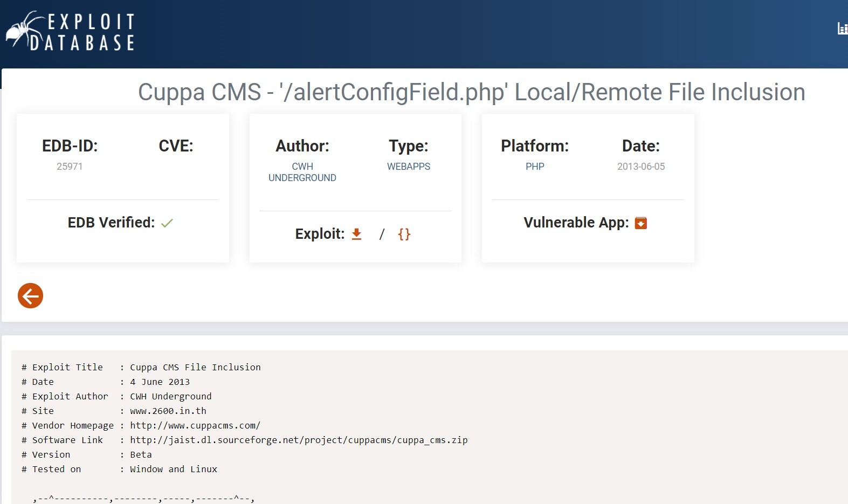
Task: Click the EDB-ID number 25971
Action: point(70,167)
